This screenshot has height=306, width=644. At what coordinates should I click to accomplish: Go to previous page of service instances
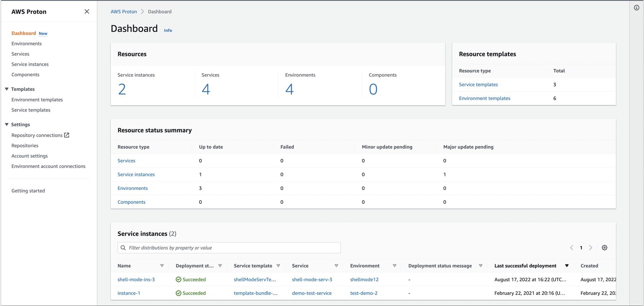pos(572,248)
